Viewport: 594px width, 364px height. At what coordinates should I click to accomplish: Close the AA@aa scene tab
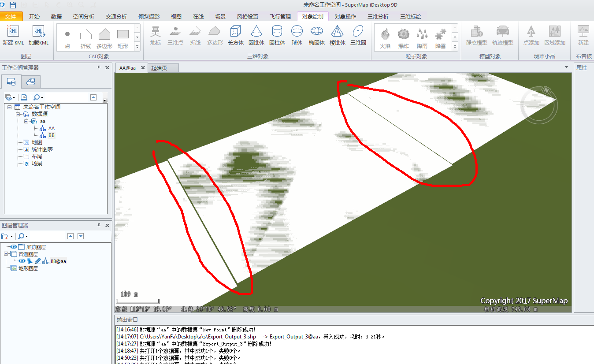[x=143, y=68]
